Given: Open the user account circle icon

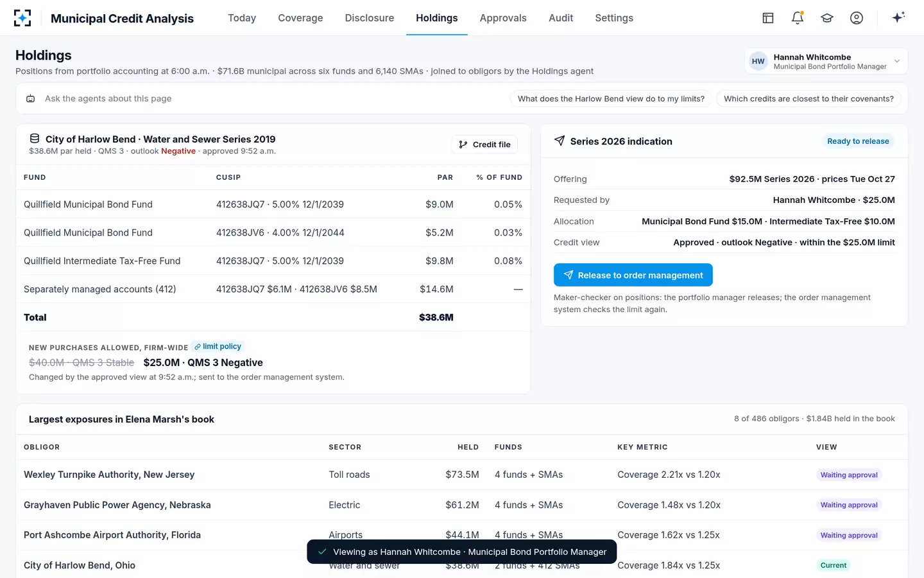Looking at the screenshot, I should [857, 18].
